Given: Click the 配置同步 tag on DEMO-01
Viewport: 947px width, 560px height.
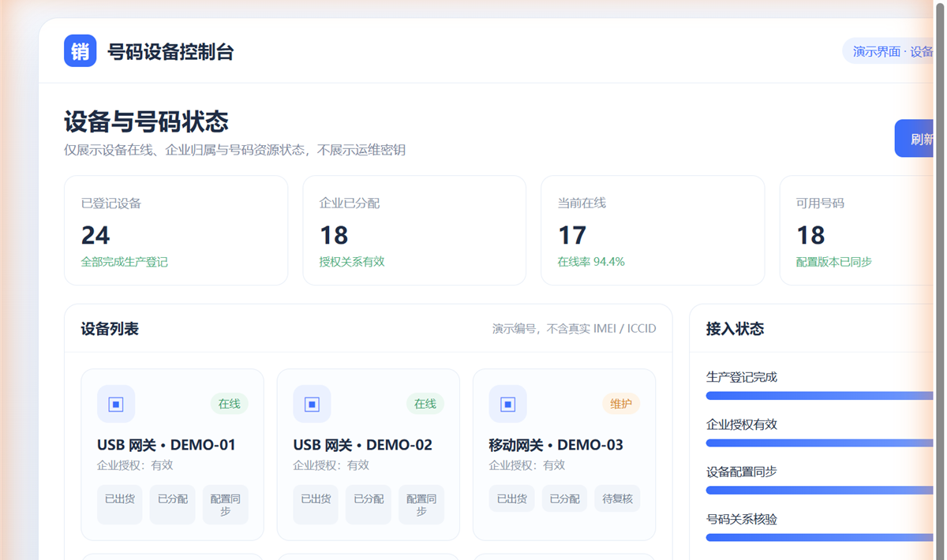Looking at the screenshot, I should (226, 505).
